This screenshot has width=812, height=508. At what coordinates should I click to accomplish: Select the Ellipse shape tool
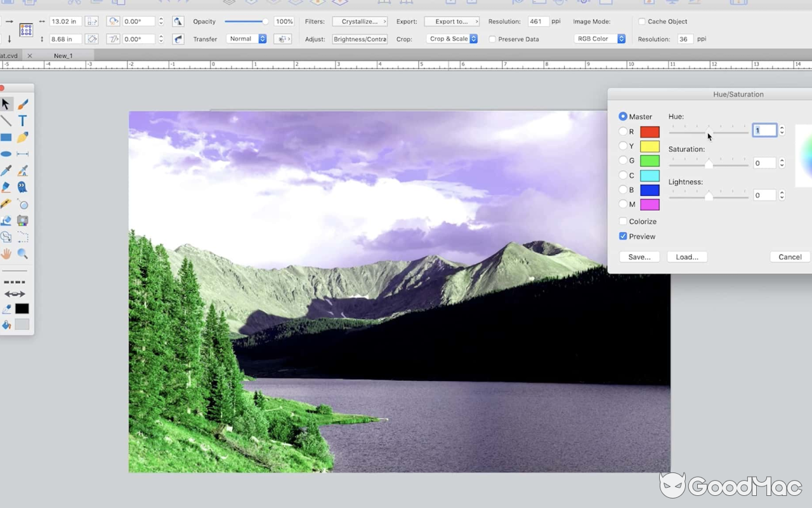pyautogui.click(x=6, y=153)
